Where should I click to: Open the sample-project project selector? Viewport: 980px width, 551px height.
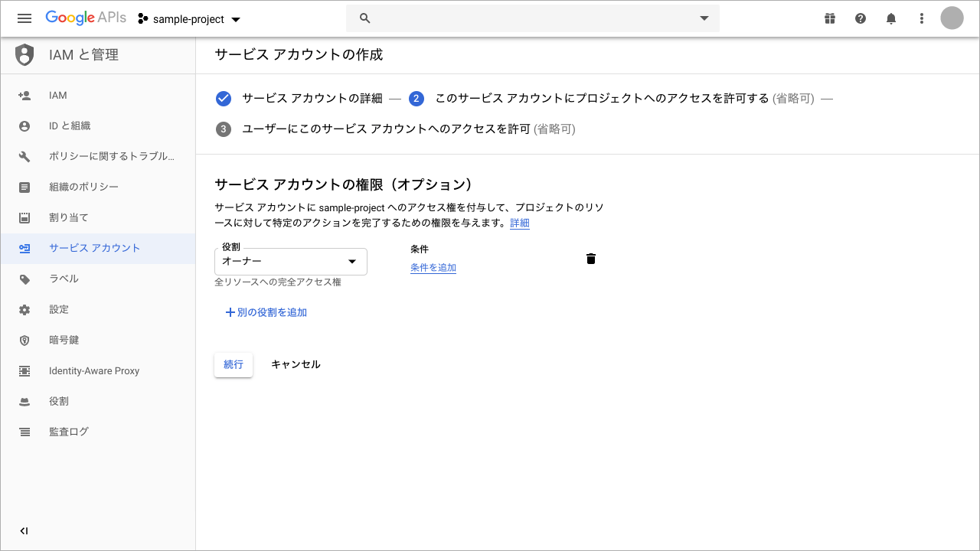(x=188, y=18)
